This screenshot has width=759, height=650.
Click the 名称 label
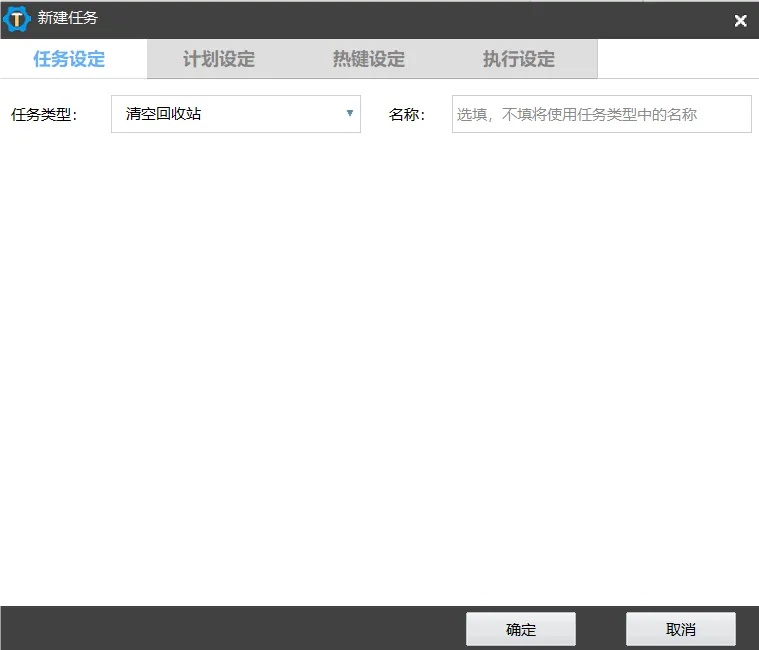tap(407, 115)
